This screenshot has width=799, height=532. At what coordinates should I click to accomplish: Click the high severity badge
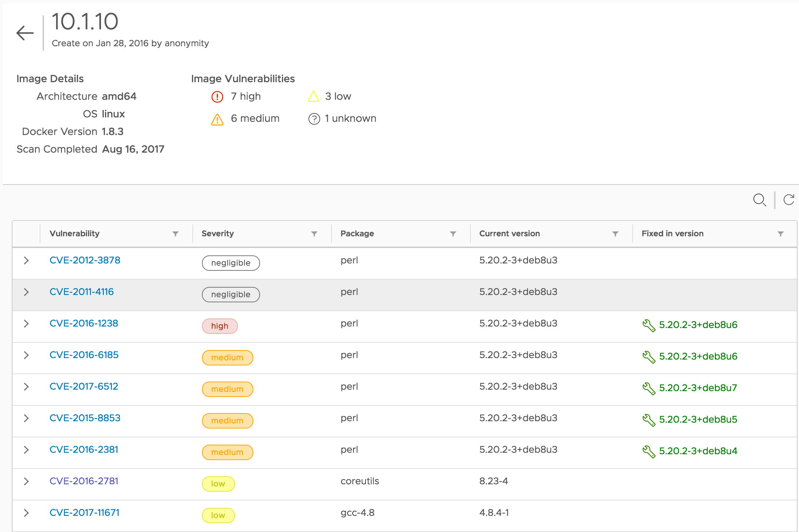220,326
